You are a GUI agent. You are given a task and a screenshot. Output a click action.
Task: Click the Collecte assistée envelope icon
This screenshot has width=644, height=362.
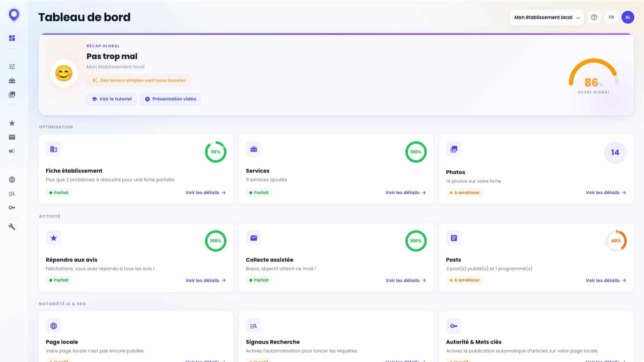254,238
